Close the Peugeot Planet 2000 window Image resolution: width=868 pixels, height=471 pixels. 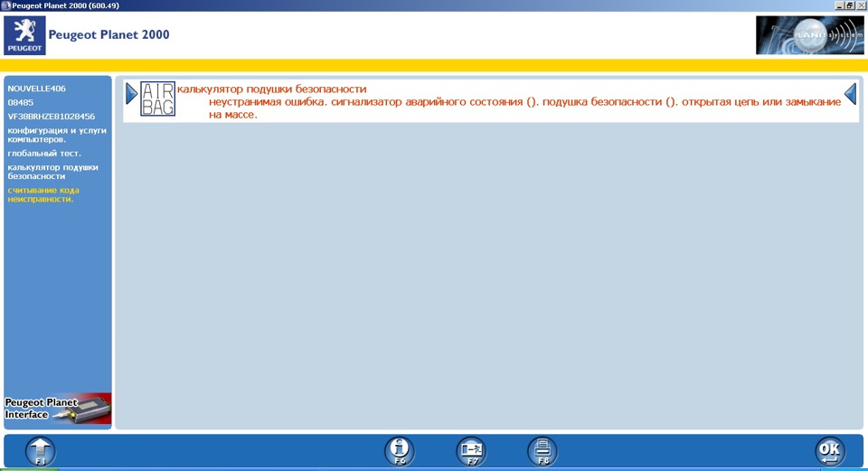pos(861,5)
